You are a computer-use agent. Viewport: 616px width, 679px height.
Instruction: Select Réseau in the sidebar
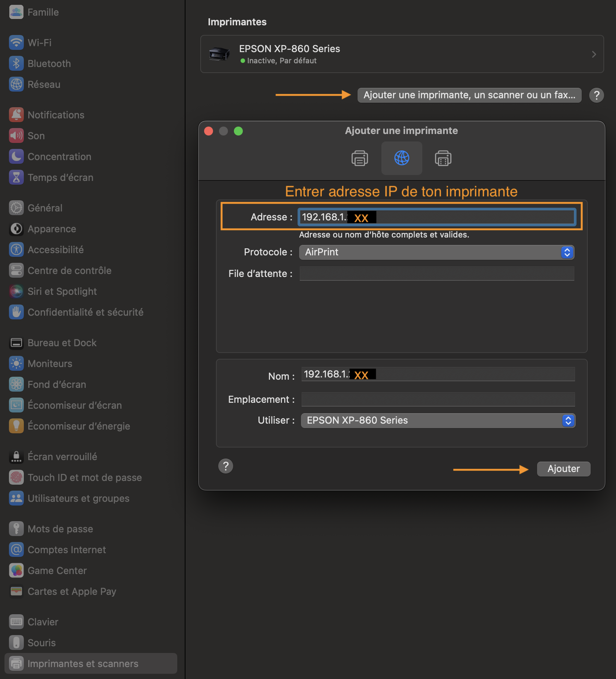pyautogui.click(x=44, y=85)
